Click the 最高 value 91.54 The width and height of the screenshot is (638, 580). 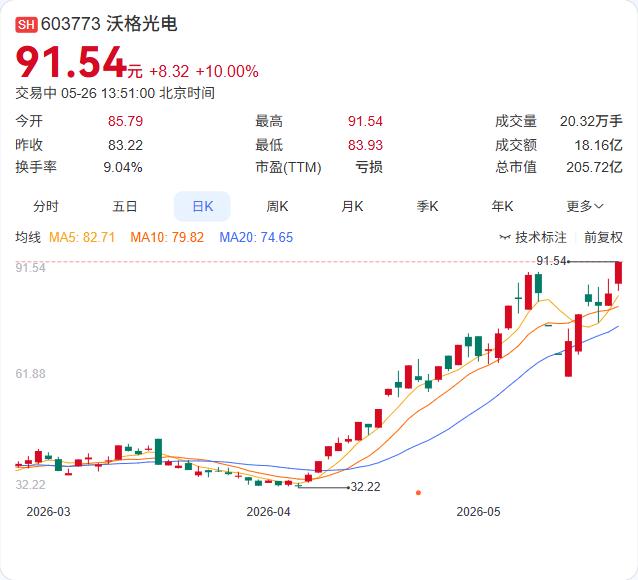[x=365, y=121]
